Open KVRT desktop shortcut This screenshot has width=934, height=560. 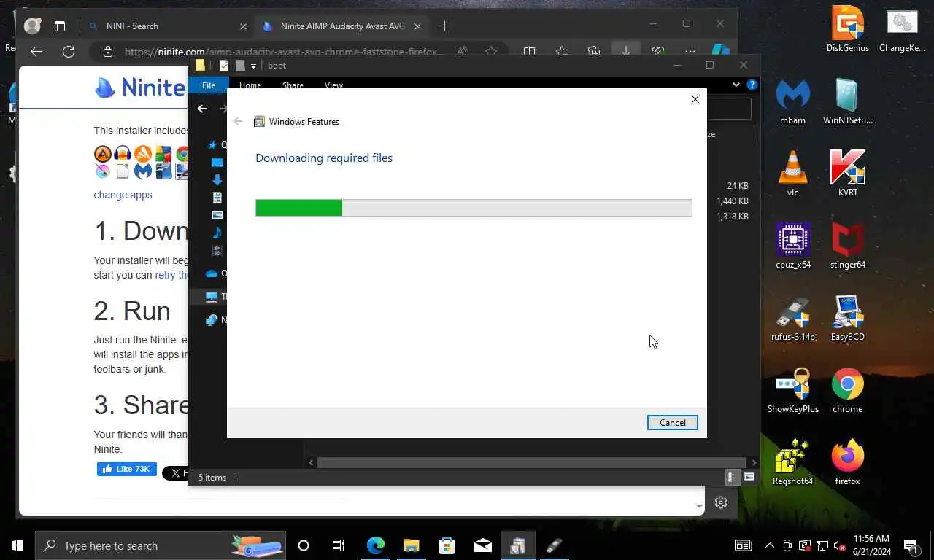pos(847,174)
